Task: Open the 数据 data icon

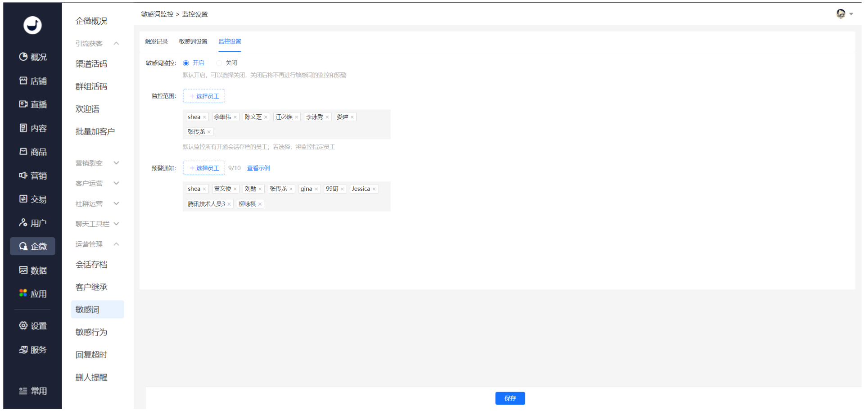Action: click(x=23, y=270)
